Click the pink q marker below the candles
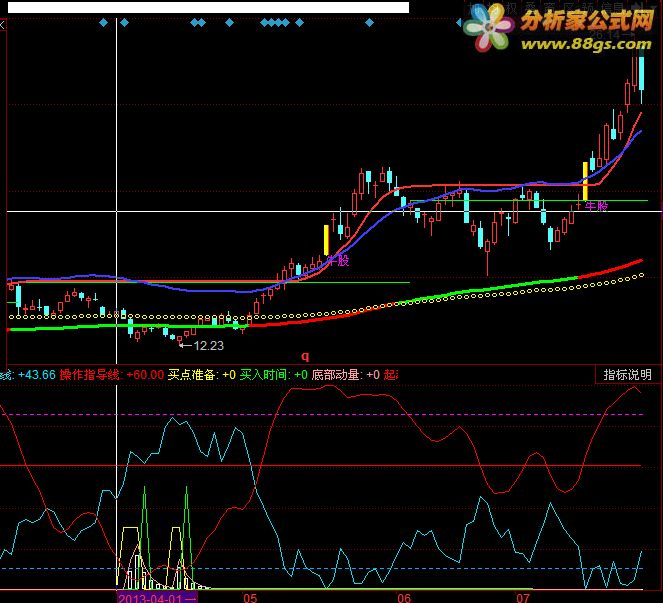Viewport: 663px width, 603px height. [305, 356]
